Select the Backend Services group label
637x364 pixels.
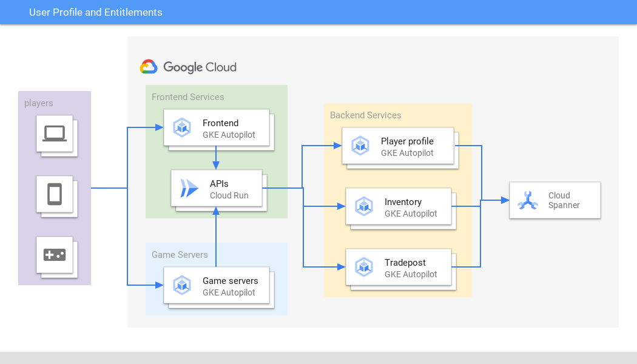365,115
